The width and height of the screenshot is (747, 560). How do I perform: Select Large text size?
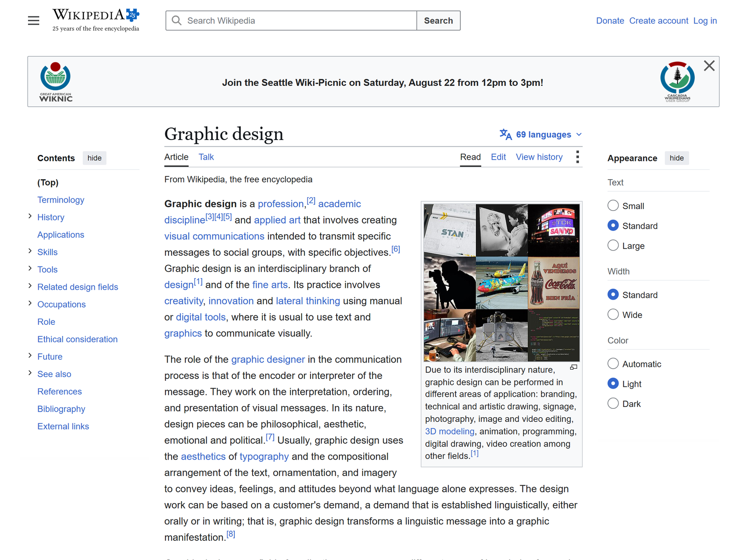613,245
